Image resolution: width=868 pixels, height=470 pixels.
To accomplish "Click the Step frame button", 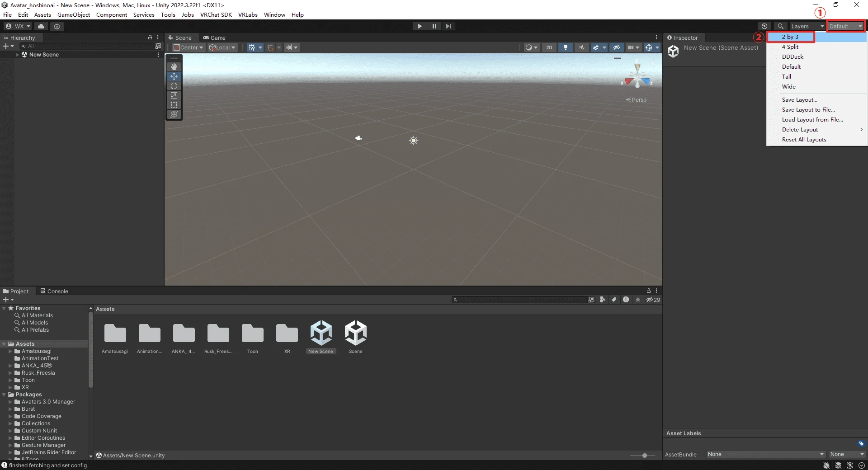I will (448, 26).
